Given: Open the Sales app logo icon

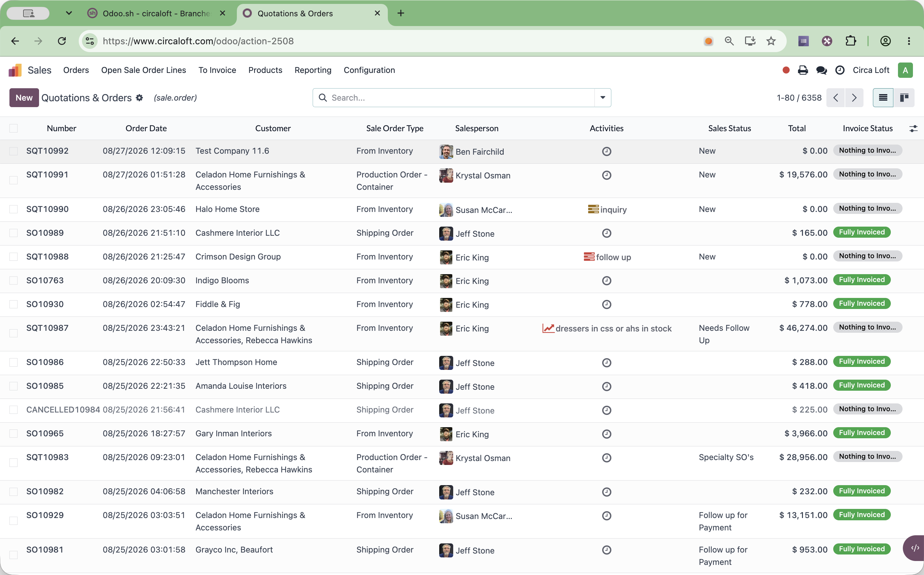Looking at the screenshot, I should (x=15, y=70).
